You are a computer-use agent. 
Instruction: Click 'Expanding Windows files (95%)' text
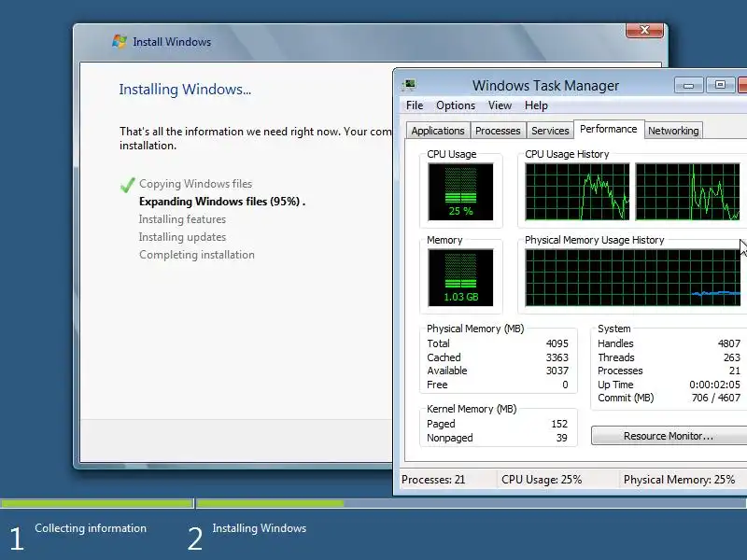(x=219, y=202)
